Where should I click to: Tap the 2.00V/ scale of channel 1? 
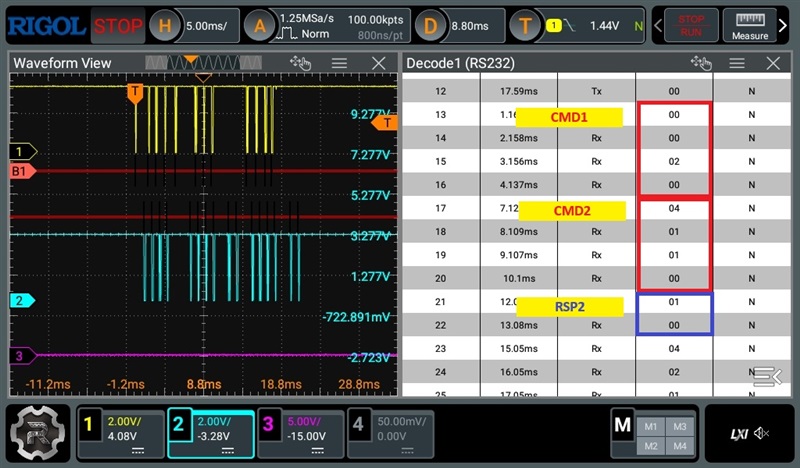[x=124, y=422]
